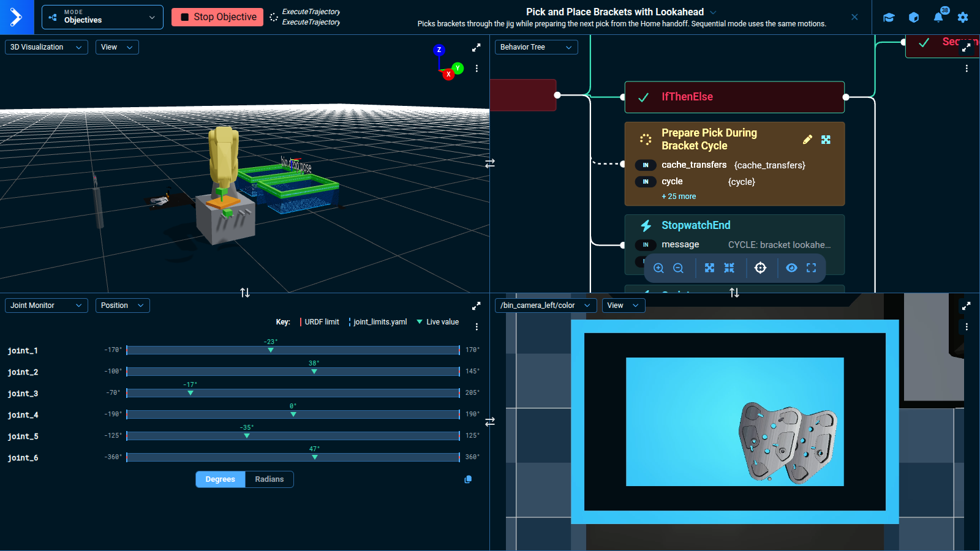The height and width of the screenshot is (551, 980).
Task: Open the Position dropdown in Joint Monitor
Action: (123, 305)
